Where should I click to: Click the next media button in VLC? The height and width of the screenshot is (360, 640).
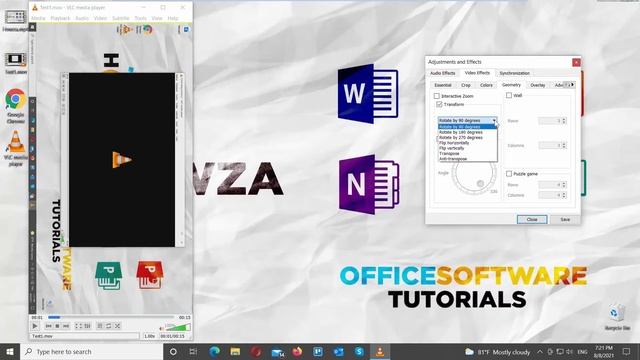66,326
